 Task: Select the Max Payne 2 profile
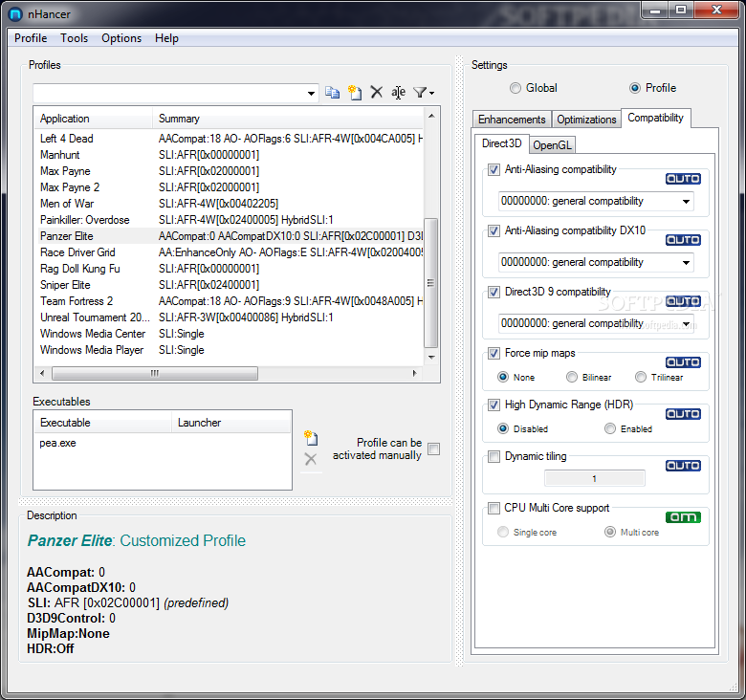(x=229, y=187)
